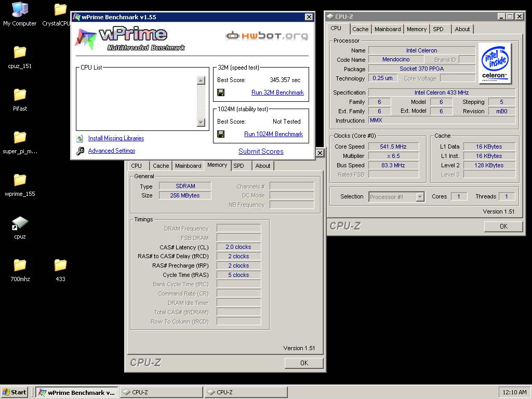
Task: Click the 32M Best Score 345.357 sec
Action: [285, 80]
